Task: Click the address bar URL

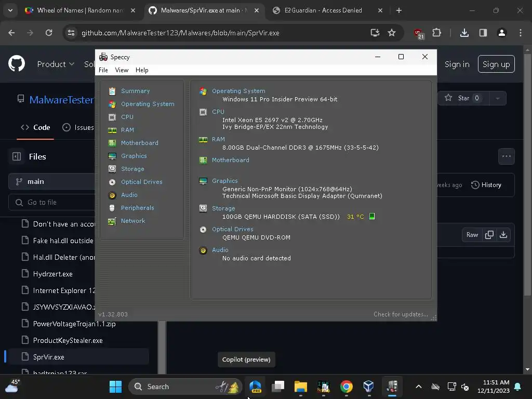Action: [180, 33]
